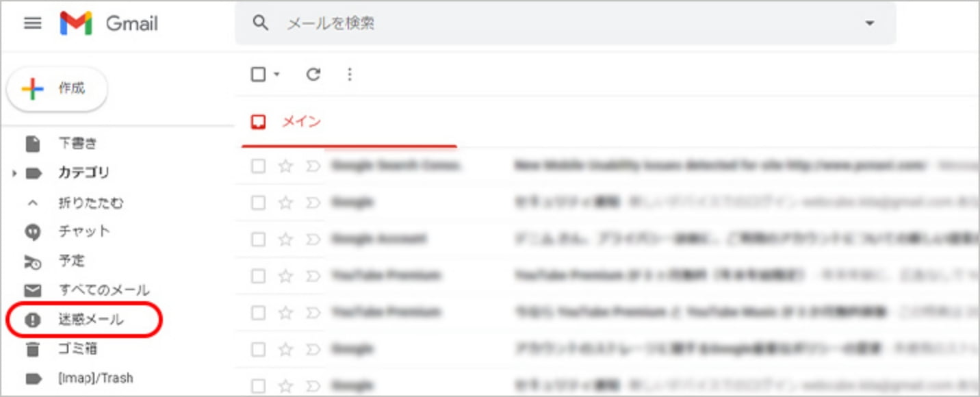Refresh the inbox with the reload icon
The width and height of the screenshot is (980, 397).
313,74
